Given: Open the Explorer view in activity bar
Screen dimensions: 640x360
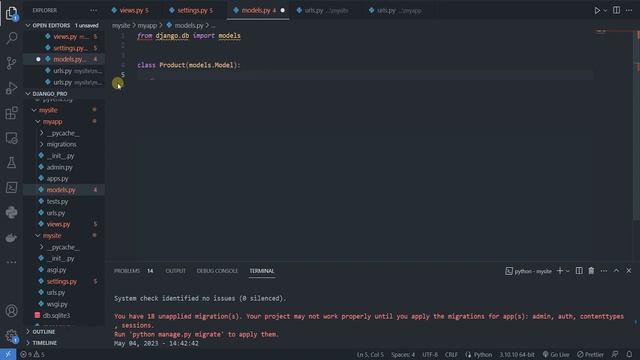Looking at the screenshot, I should (11, 13).
